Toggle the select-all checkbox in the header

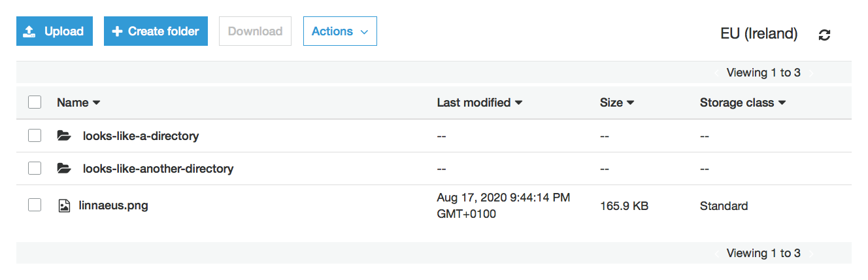click(35, 102)
